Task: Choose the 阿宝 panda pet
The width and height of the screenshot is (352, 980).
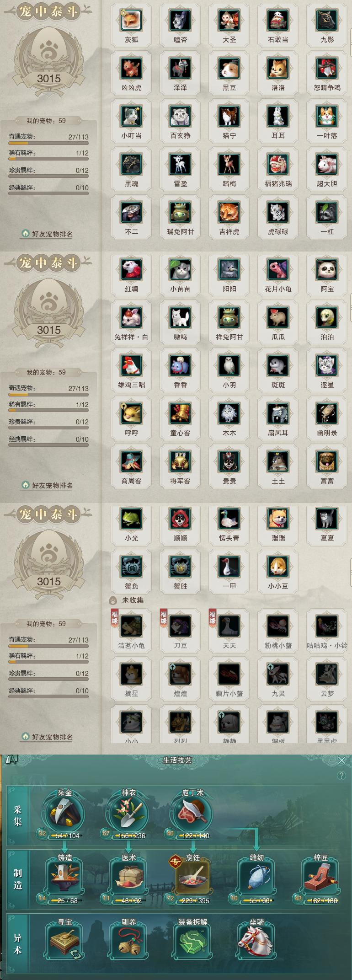Action: point(327,270)
